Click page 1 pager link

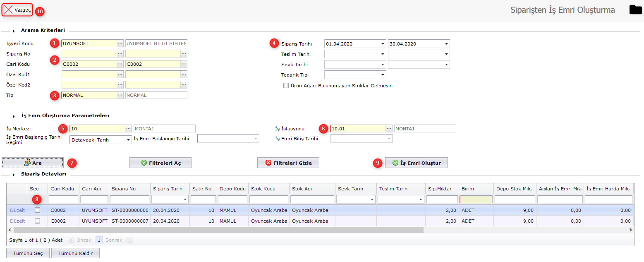click(99, 240)
